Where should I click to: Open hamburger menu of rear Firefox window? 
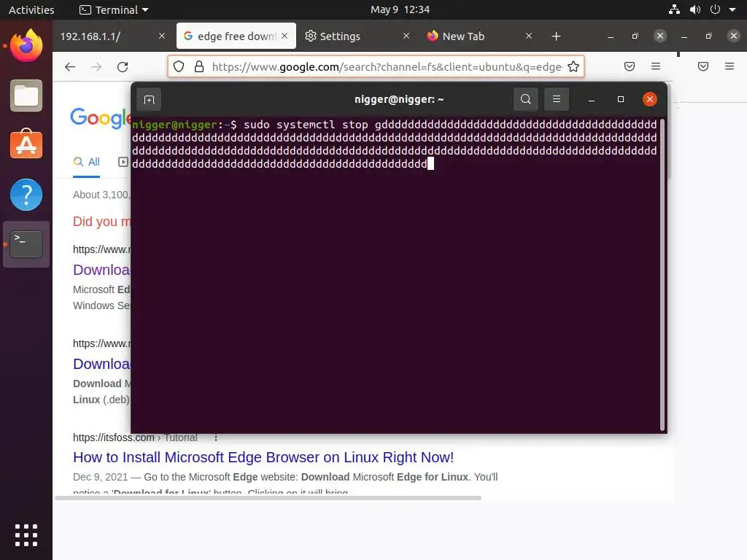tap(729, 66)
